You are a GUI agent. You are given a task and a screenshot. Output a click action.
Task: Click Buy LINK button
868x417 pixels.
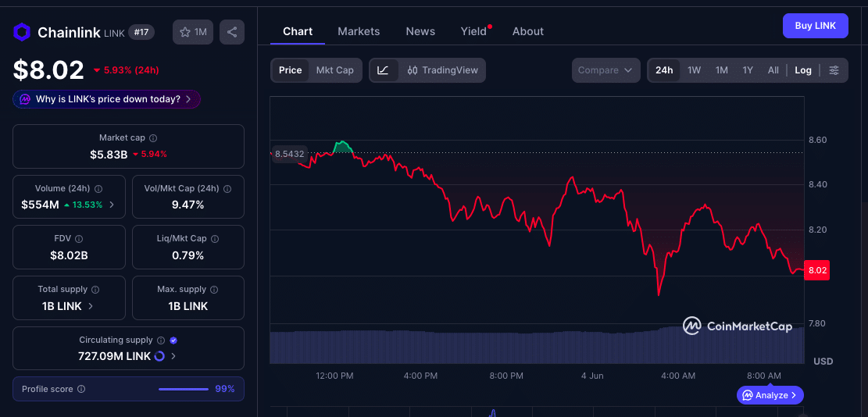click(816, 26)
